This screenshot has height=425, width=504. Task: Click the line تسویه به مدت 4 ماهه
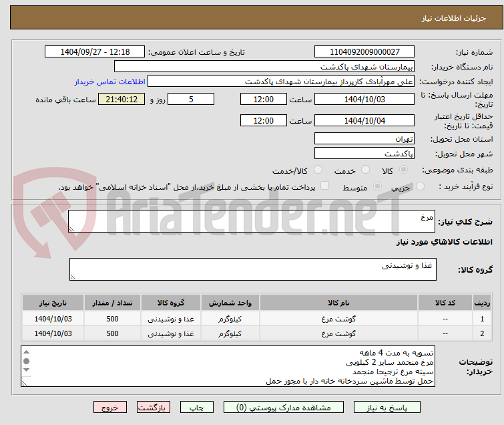click(397, 353)
